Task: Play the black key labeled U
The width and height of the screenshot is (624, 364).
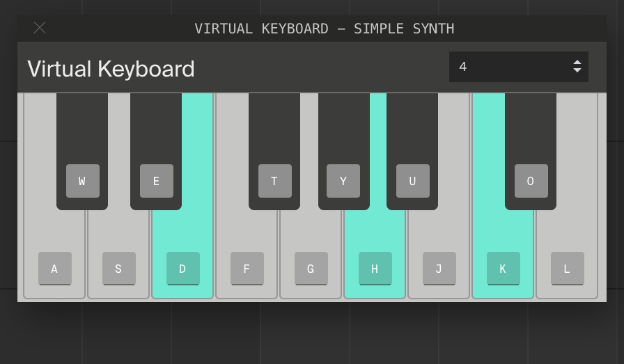Action: click(412, 151)
